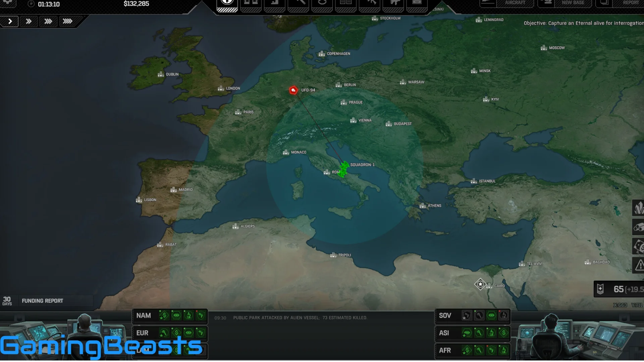Click the NAM microscope research icon
The height and width of the screenshot is (362, 644).
click(189, 315)
